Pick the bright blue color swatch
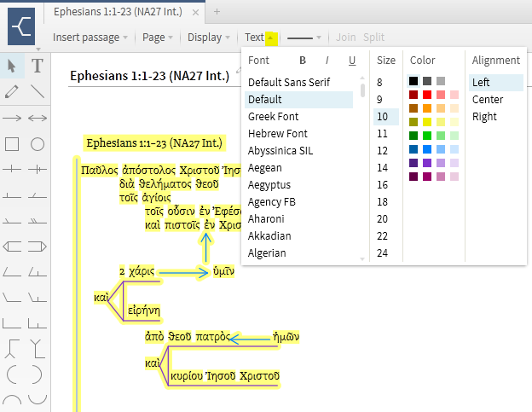 427,149
